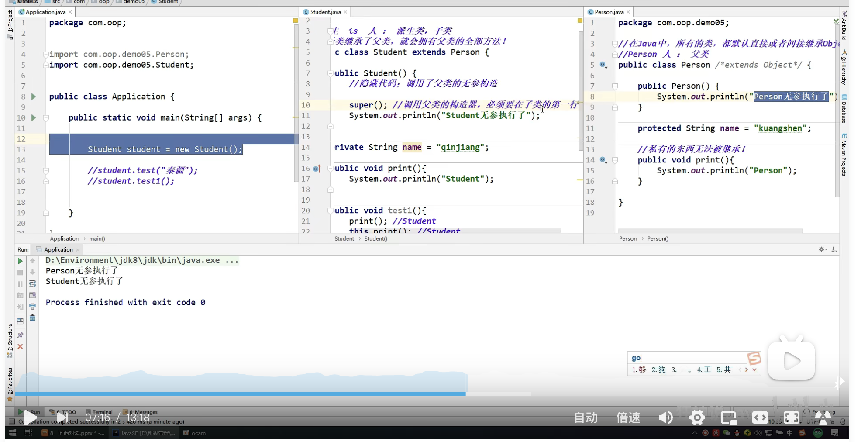This screenshot has width=868, height=442.
Task: Play the video with the bottom-left play button
Action: (x=30, y=418)
